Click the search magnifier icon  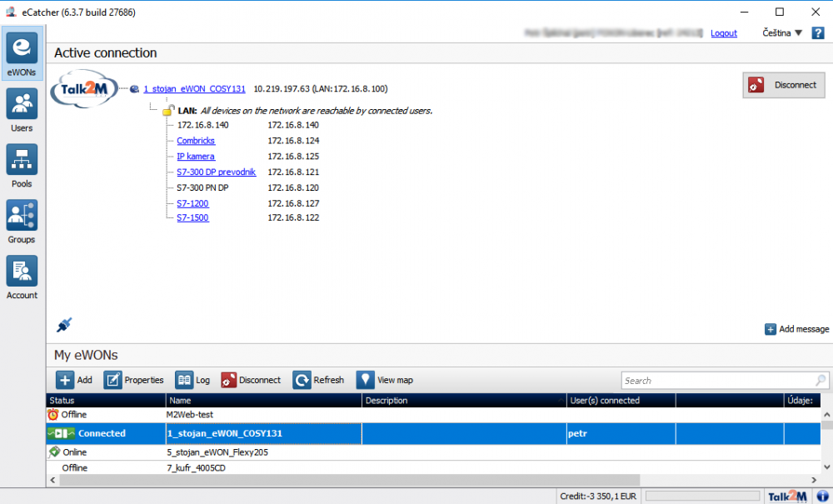[821, 380]
